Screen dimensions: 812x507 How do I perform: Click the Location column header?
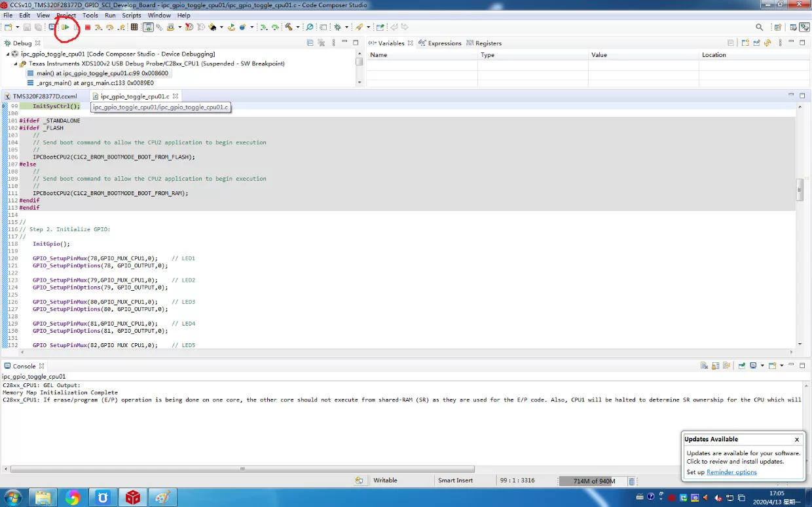click(x=753, y=55)
